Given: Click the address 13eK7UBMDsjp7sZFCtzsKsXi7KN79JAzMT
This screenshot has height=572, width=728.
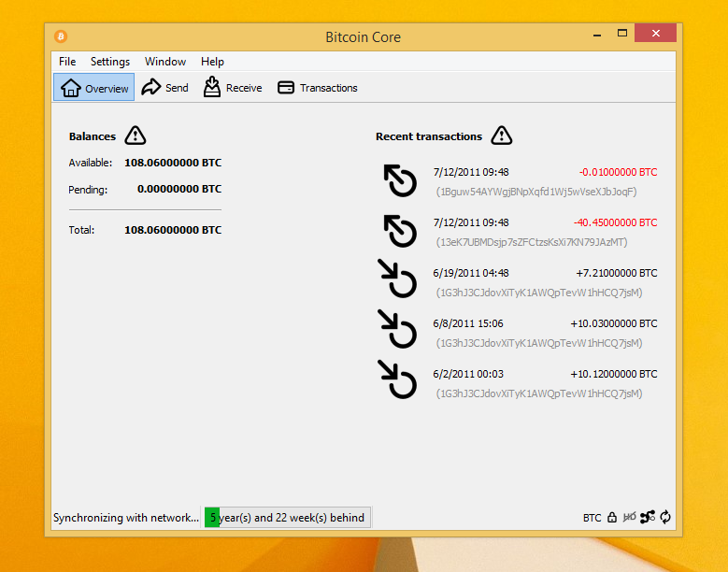Looking at the screenshot, I should [x=532, y=242].
